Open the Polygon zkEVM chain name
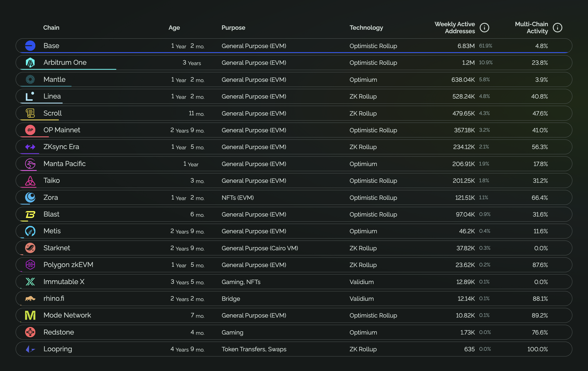 coord(68,265)
